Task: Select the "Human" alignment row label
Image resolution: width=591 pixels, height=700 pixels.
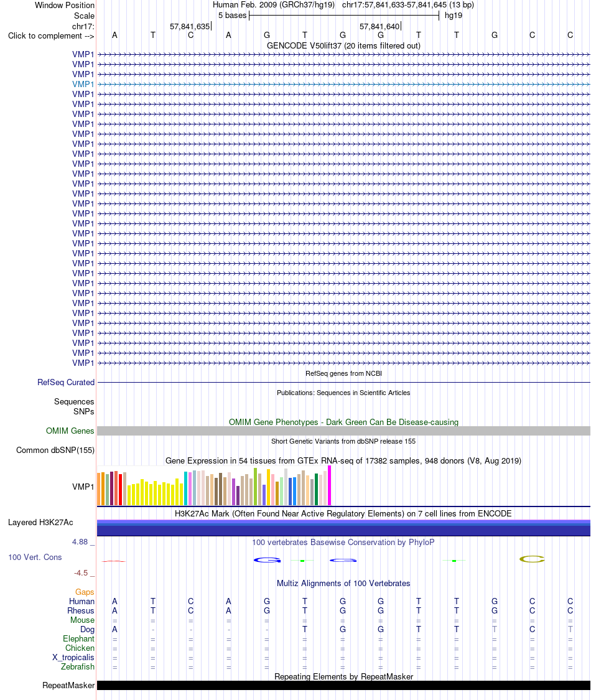Action: pyautogui.click(x=81, y=601)
